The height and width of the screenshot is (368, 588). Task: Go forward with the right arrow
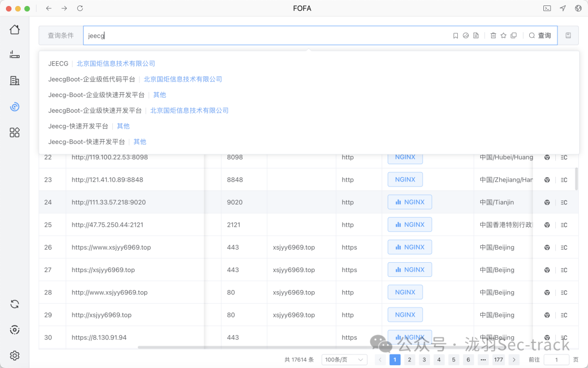[64, 8]
